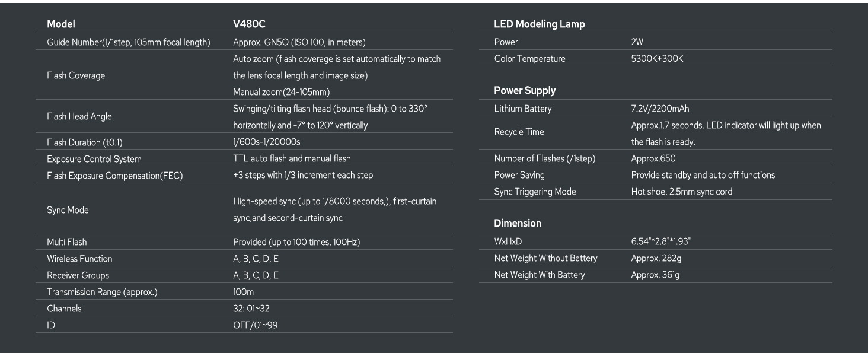Select the Flash Head Angle label

79,116
